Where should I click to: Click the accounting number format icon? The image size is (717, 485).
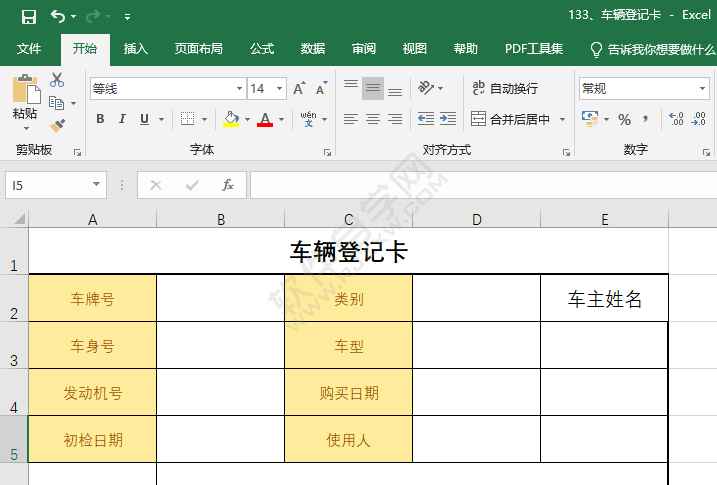point(590,119)
